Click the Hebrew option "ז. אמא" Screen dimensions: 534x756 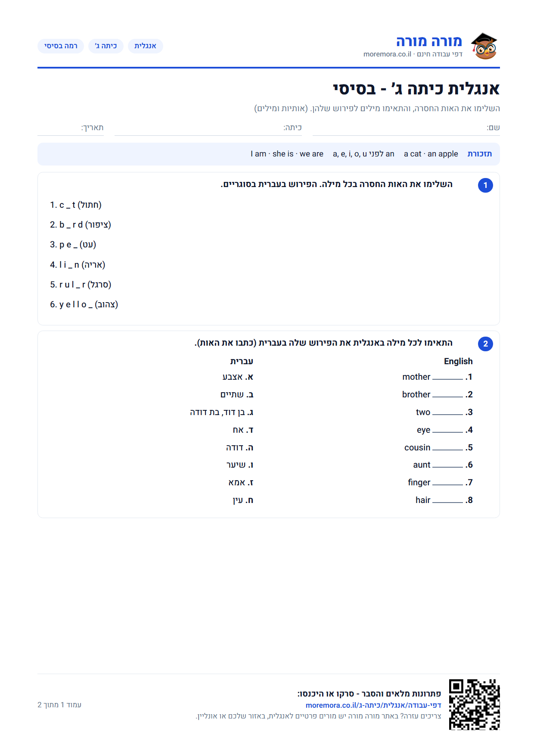[x=241, y=483]
